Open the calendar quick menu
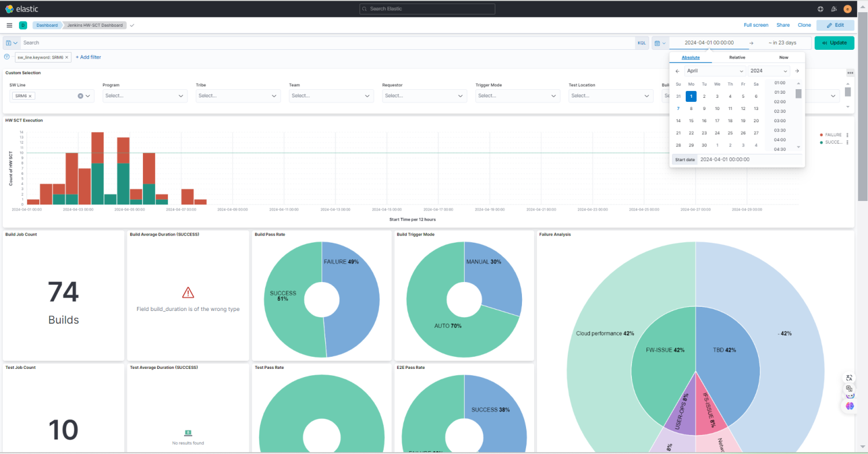The width and height of the screenshot is (868, 454). click(660, 43)
